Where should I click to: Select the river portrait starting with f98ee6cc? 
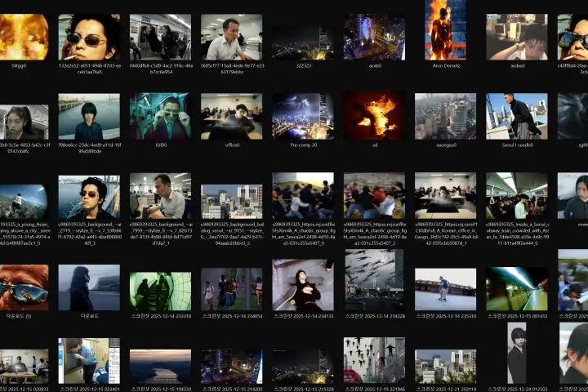pos(89,116)
